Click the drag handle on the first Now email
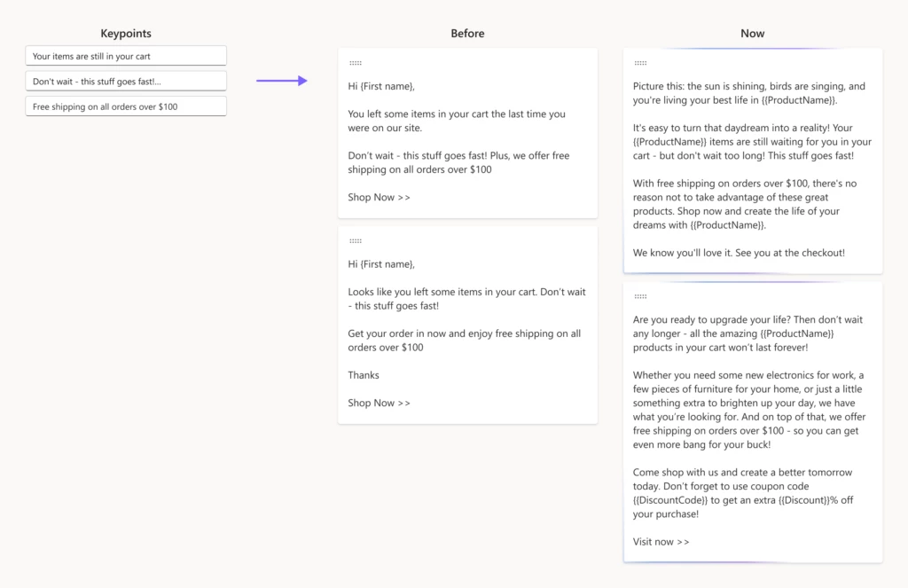 (x=641, y=62)
